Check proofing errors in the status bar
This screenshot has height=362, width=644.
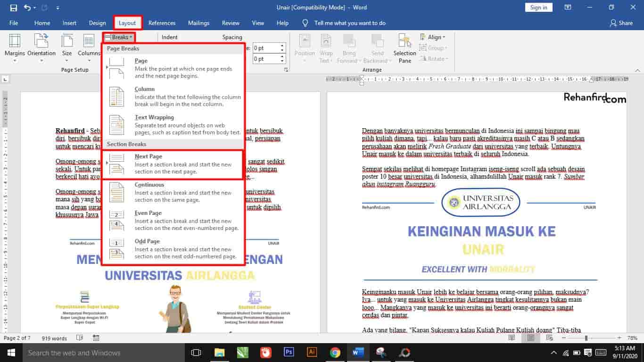(80, 338)
